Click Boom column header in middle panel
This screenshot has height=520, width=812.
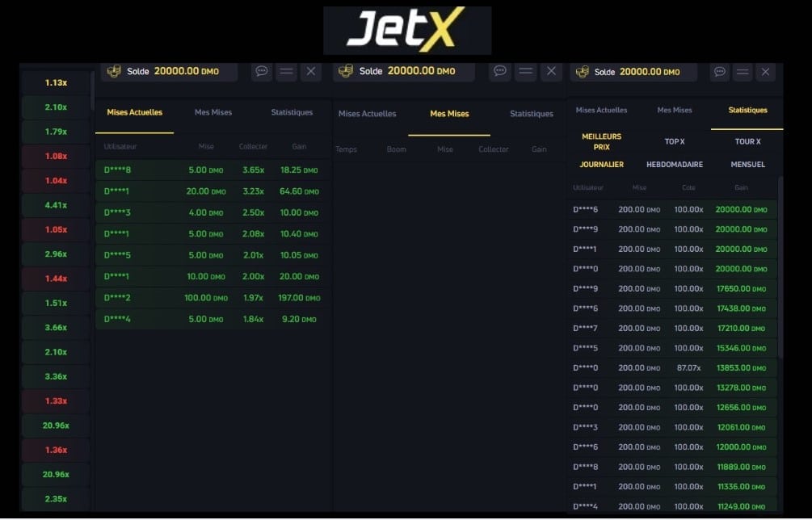pyautogui.click(x=396, y=149)
